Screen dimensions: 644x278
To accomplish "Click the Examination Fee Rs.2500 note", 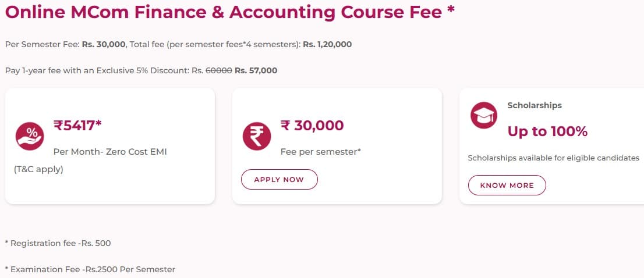I will [x=90, y=269].
